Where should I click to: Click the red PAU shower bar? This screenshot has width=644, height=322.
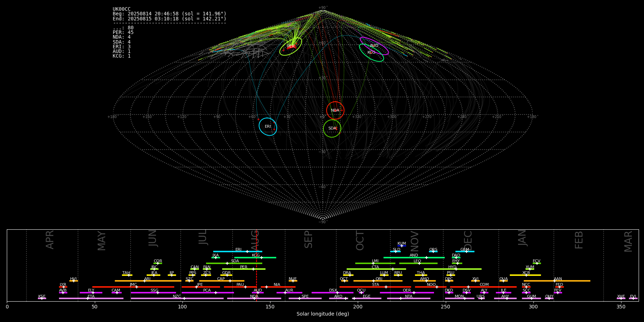point(240,287)
